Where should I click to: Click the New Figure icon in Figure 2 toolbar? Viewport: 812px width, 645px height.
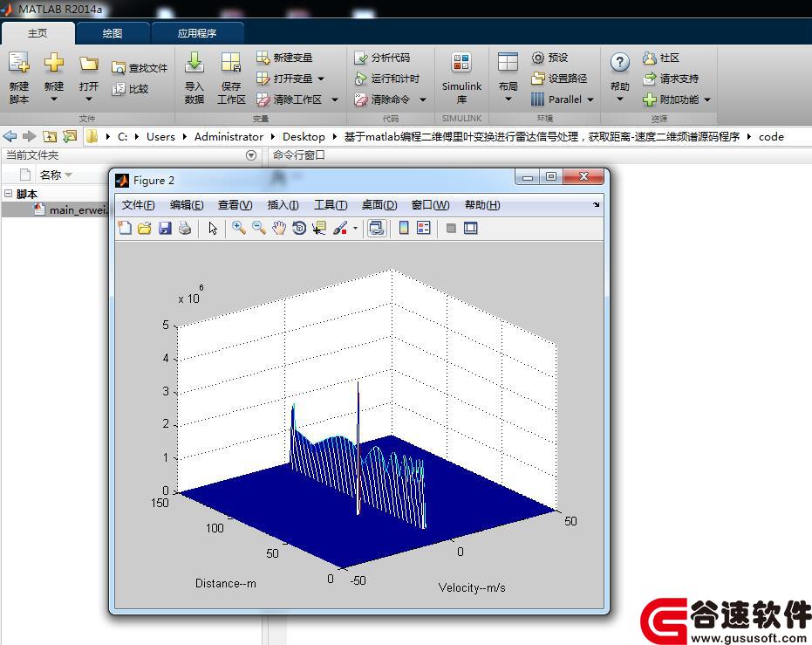124,228
